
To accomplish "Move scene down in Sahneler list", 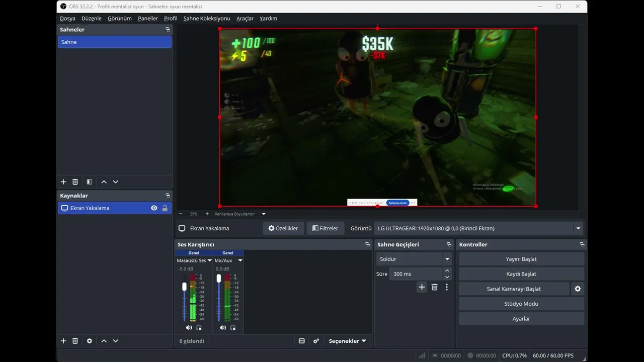I will coord(116,182).
